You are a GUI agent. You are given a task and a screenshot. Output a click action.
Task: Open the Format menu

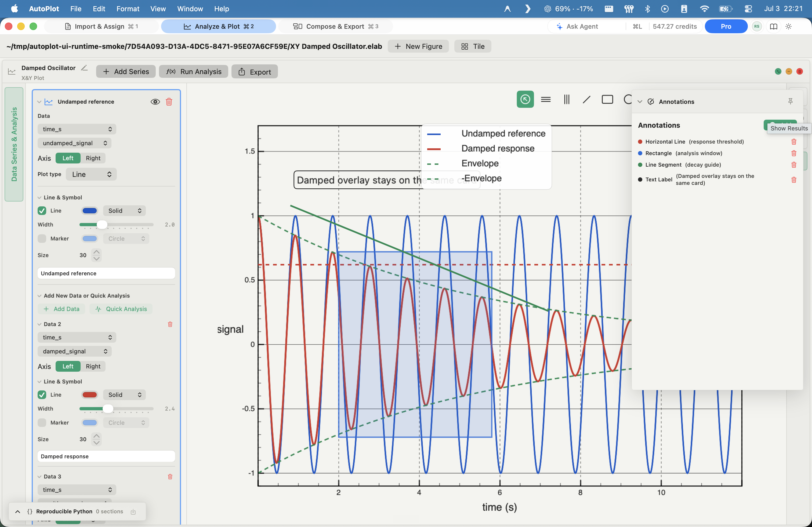[128, 9]
